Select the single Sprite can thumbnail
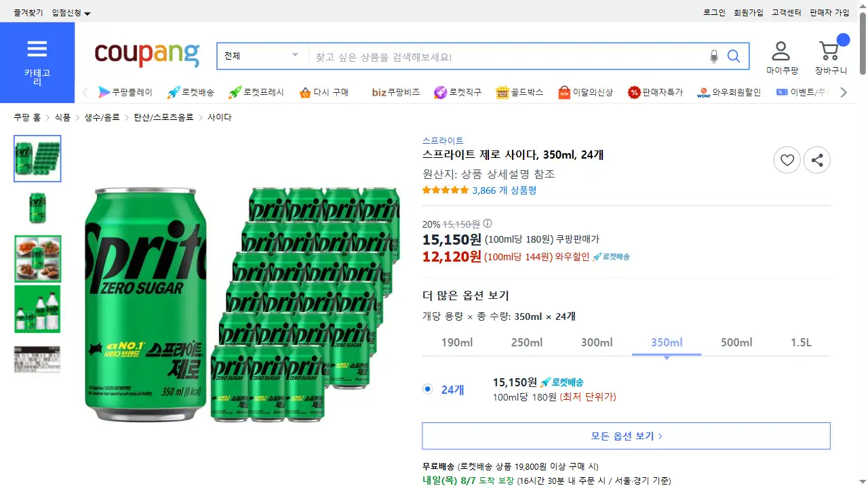 (37, 208)
